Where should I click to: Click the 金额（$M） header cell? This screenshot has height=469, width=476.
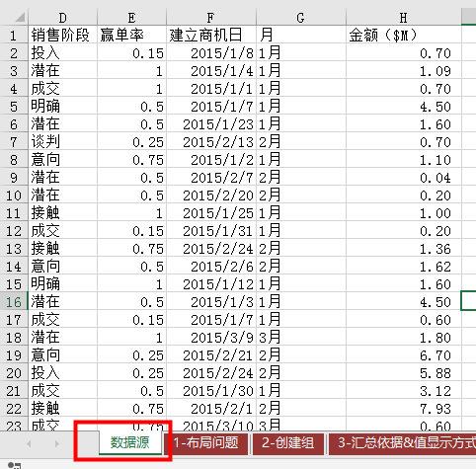click(x=404, y=36)
